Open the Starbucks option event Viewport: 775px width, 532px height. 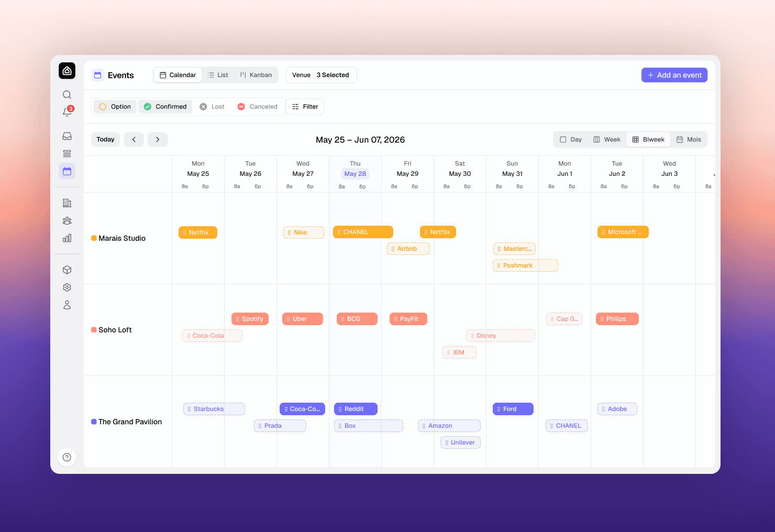point(214,409)
